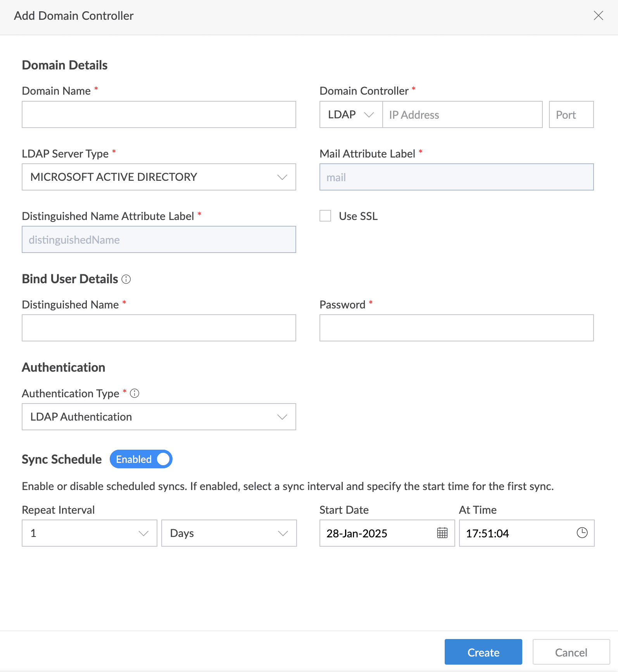Click the Create button
This screenshot has width=618, height=672.
[x=483, y=652]
